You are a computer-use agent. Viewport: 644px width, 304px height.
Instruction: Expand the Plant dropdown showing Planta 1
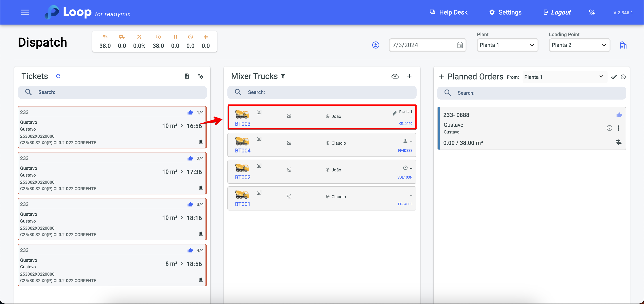click(x=507, y=45)
